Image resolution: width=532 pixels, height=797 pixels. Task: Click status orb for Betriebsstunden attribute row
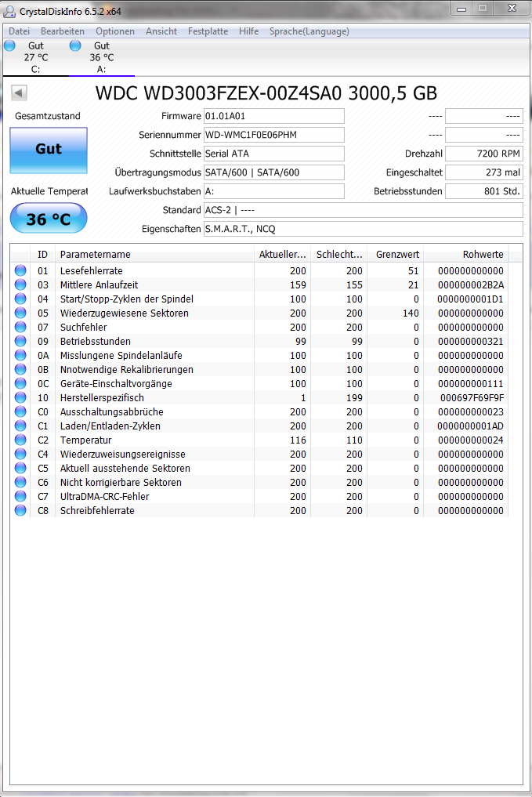[20, 341]
